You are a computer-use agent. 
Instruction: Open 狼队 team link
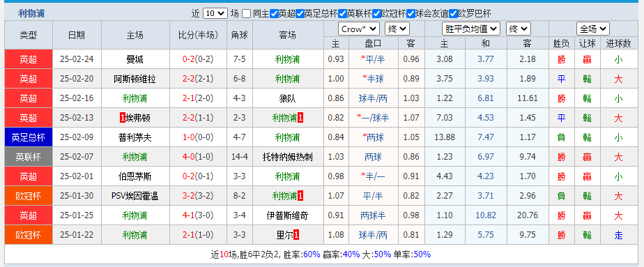pos(287,98)
